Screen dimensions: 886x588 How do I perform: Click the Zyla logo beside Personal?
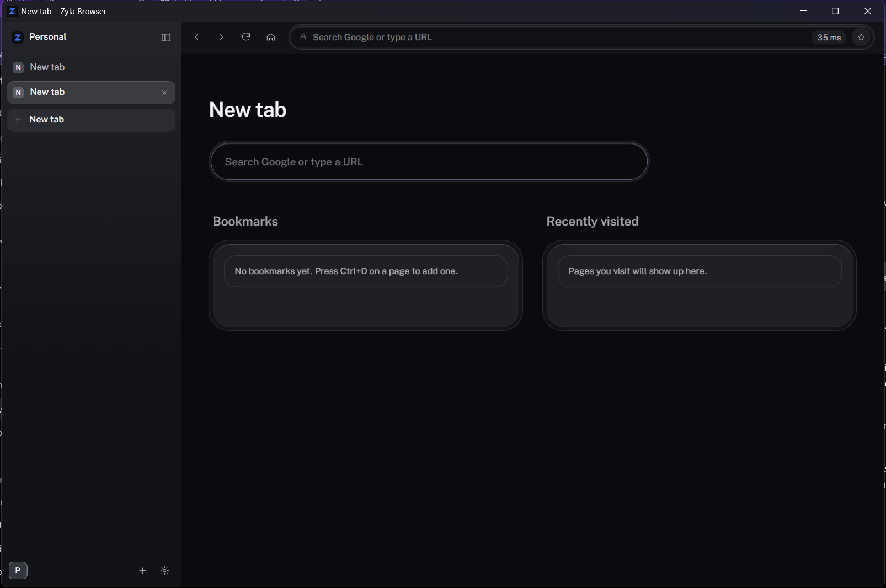[18, 37]
